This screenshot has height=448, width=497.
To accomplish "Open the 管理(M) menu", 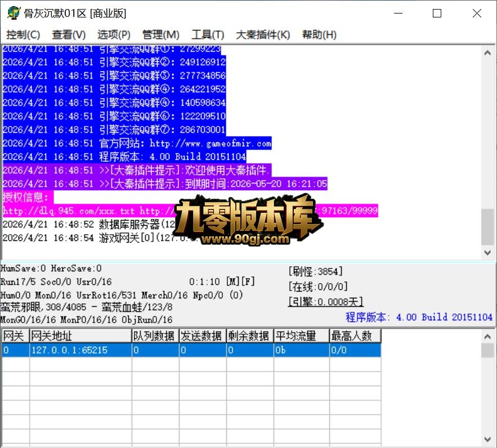I will [x=161, y=34].
